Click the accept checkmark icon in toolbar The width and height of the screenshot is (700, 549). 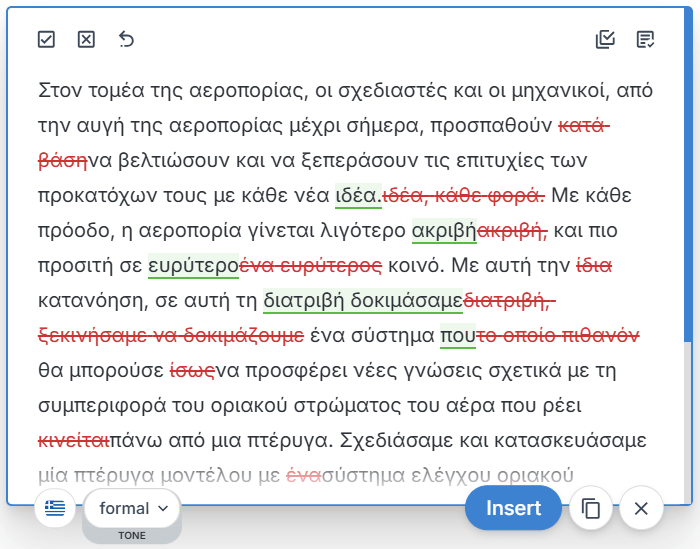pyautogui.click(x=46, y=39)
